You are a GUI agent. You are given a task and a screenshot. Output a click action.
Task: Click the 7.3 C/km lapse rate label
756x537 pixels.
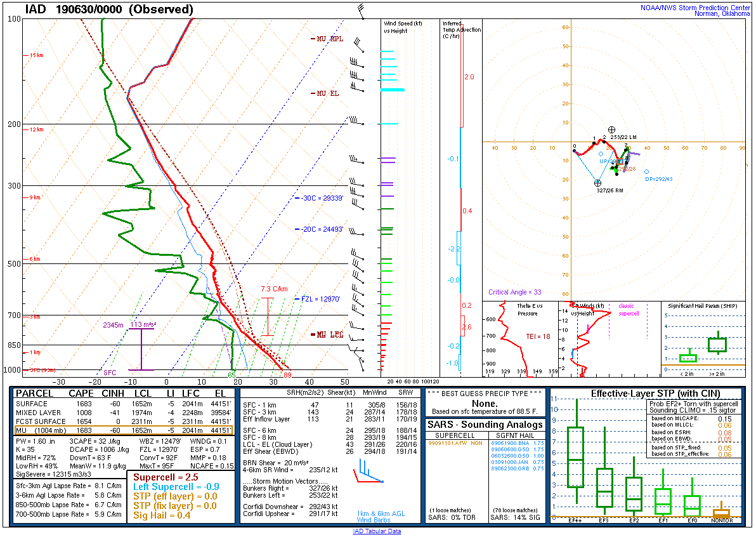tap(274, 289)
